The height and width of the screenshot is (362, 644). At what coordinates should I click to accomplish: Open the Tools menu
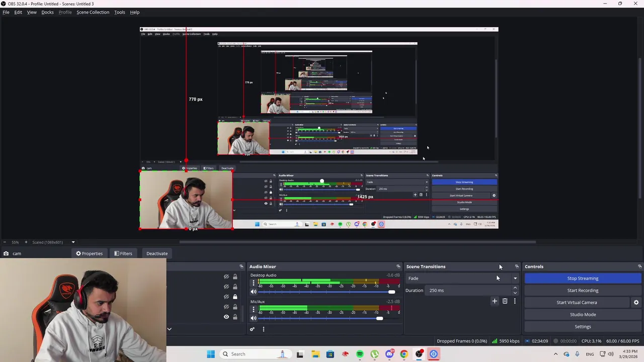click(119, 12)
